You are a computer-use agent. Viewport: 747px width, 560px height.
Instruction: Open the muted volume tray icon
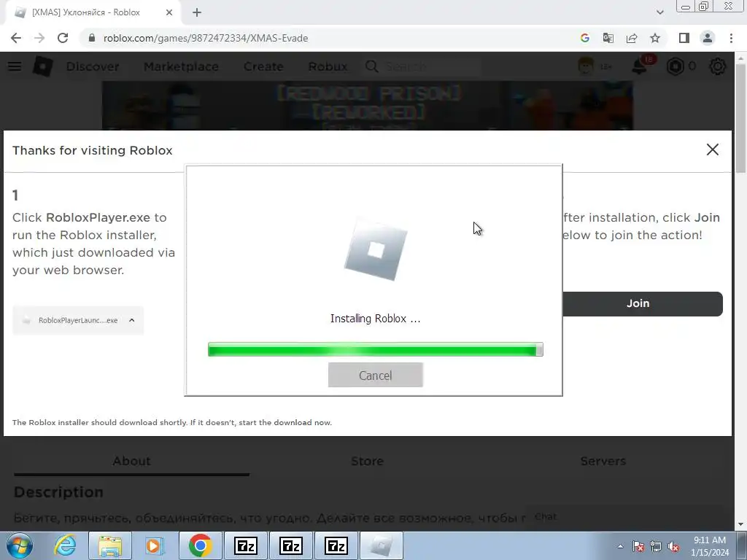673,546
